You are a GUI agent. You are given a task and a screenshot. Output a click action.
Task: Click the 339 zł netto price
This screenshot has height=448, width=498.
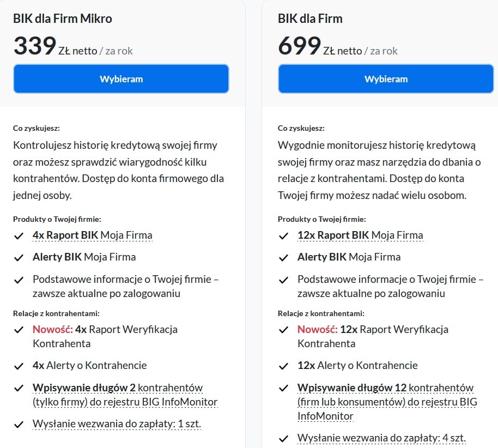click(72, 47)
